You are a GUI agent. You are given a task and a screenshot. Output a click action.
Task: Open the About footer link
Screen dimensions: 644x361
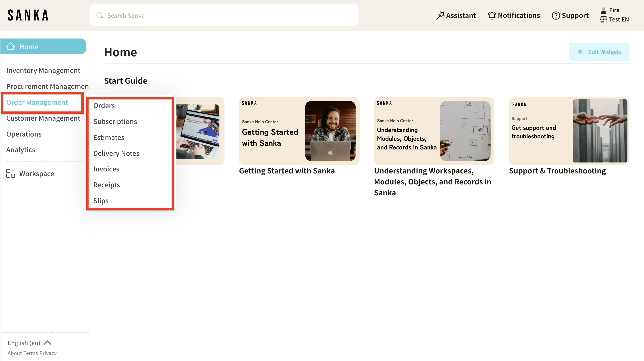tap(15, 353)
